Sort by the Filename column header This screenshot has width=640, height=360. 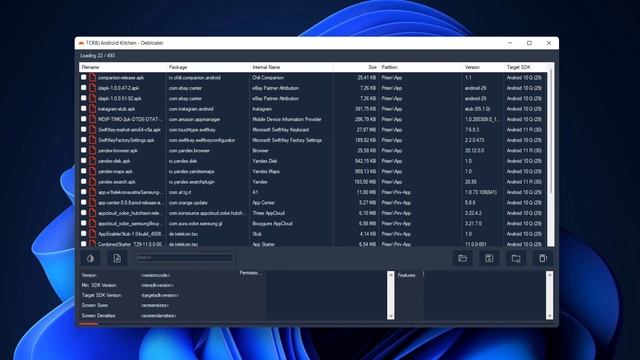(123, 67)
